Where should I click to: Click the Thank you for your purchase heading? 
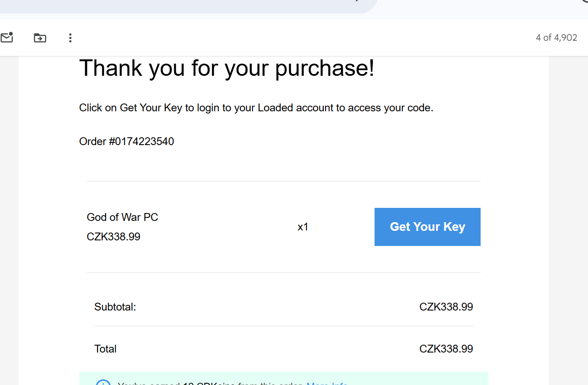[226, 68]
